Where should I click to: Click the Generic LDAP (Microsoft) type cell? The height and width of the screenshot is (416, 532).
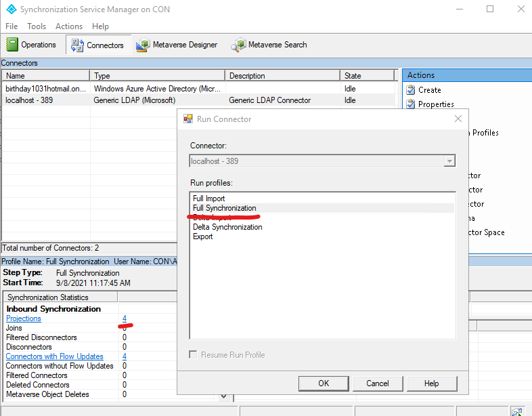pyautogui.click(x=135, y=100)
